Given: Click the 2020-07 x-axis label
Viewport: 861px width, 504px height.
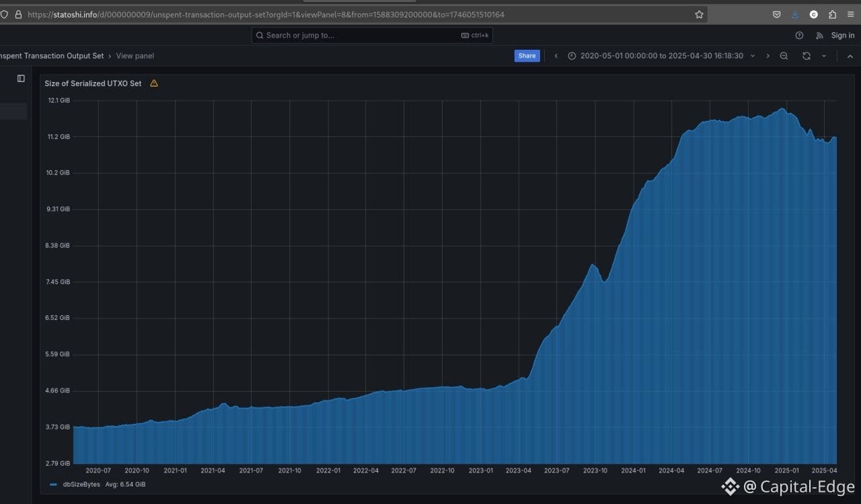Looking at the screenshot, I should coord(98,471).
